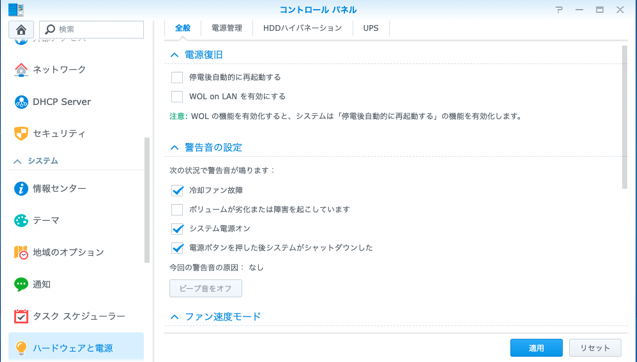Go to the Control Panel home icon
Image resolution: width=637 pixels, height=362 pixels.
point(21,29)
